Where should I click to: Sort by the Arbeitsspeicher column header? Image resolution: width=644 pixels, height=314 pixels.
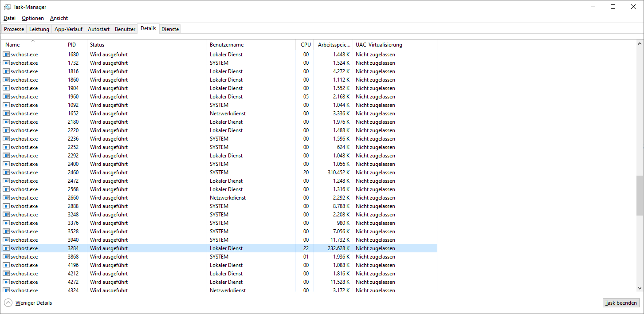click(334, 45)
